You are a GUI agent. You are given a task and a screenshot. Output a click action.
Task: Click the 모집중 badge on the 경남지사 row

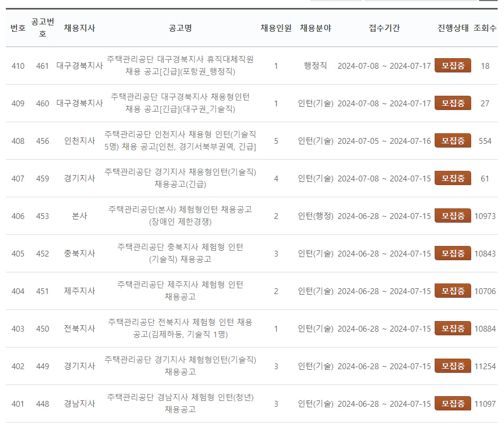[x=453, y=402]
